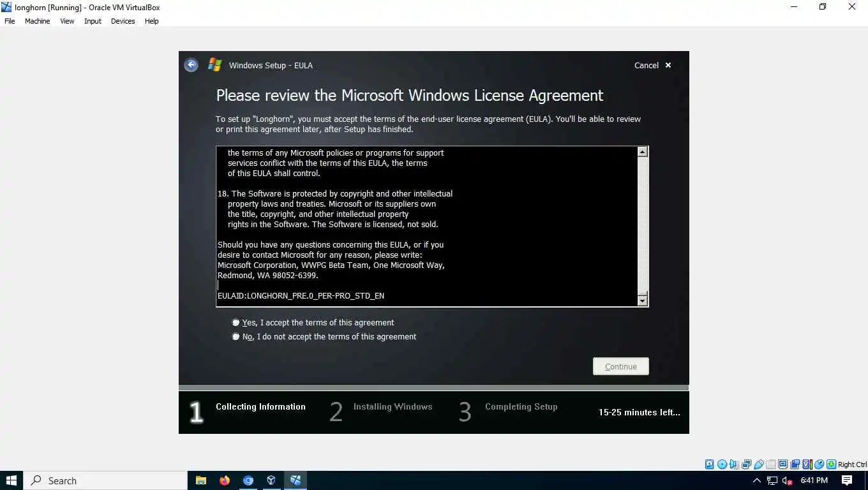Viewport: 868px width, 490px height.
Task: Click the EULA scrollbar up arrow
Action: coord(643,151)
